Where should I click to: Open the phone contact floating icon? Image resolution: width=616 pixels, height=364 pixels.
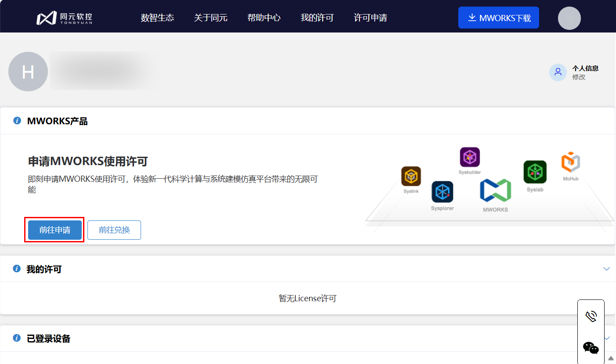tap(591, 317)
